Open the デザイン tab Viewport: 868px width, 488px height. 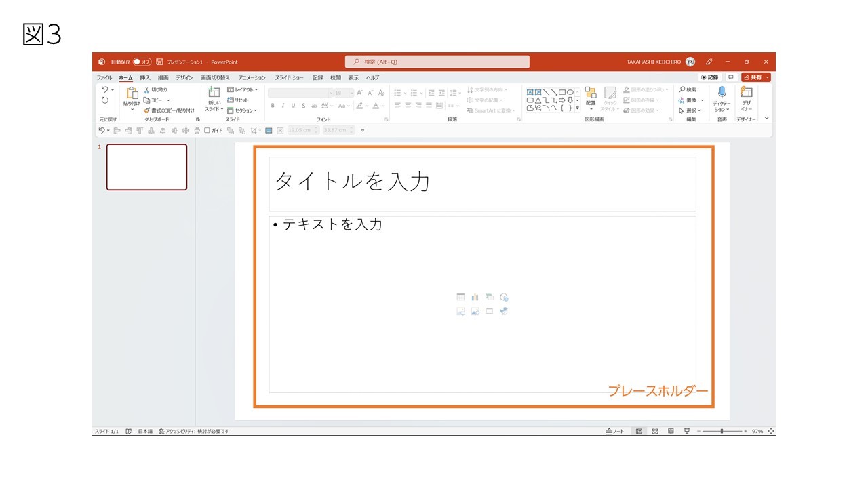[184, 78]
